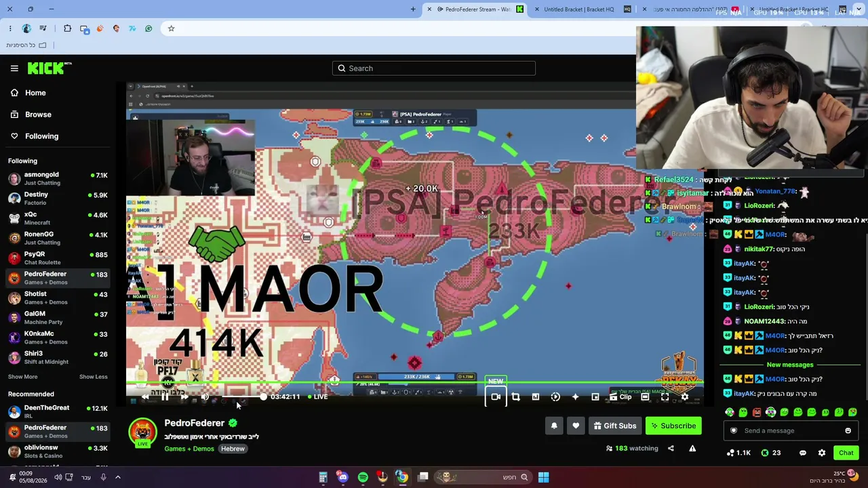Bookmark this page with the star icon
Screen dimensions: 868x488
(x=171, y=28)
